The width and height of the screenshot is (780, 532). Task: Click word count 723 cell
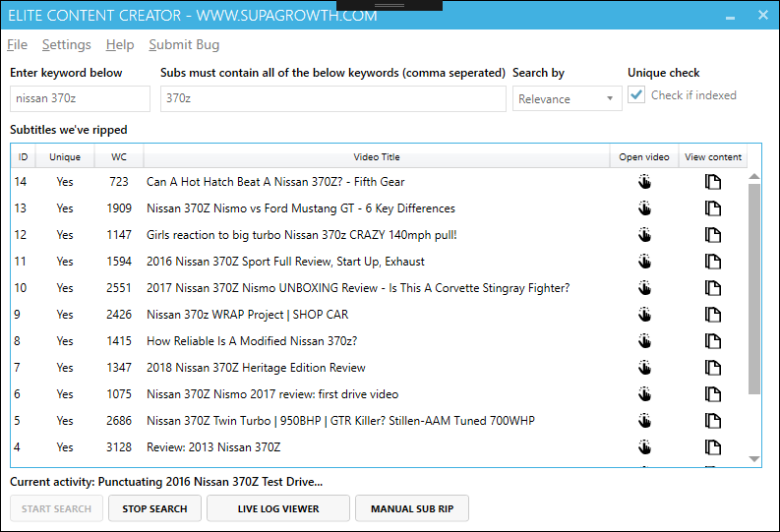[x=119, y=182]
